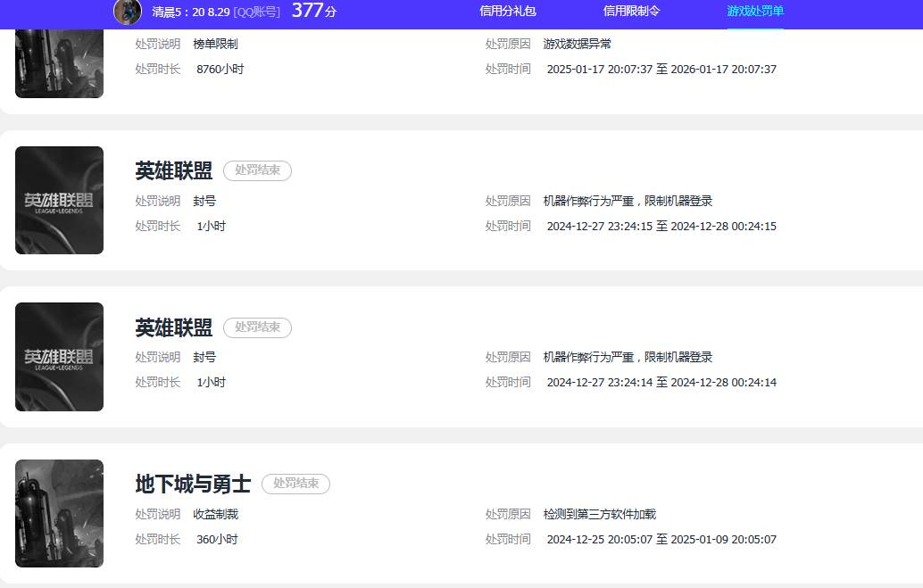Image resolution: width=923 pixels, height=588 pixels.
Task: Click the 榜单限制 punishment description text
Action: pyautogui.click(x=218, y=43)
